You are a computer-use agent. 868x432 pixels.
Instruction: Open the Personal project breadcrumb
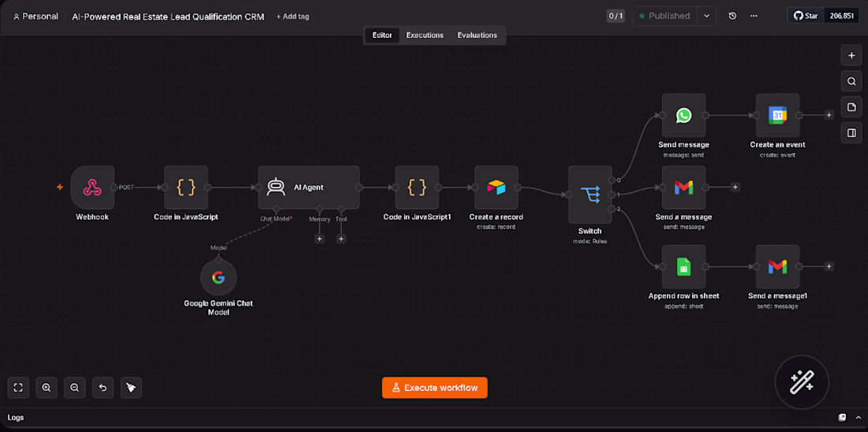[x=36, y=17]
